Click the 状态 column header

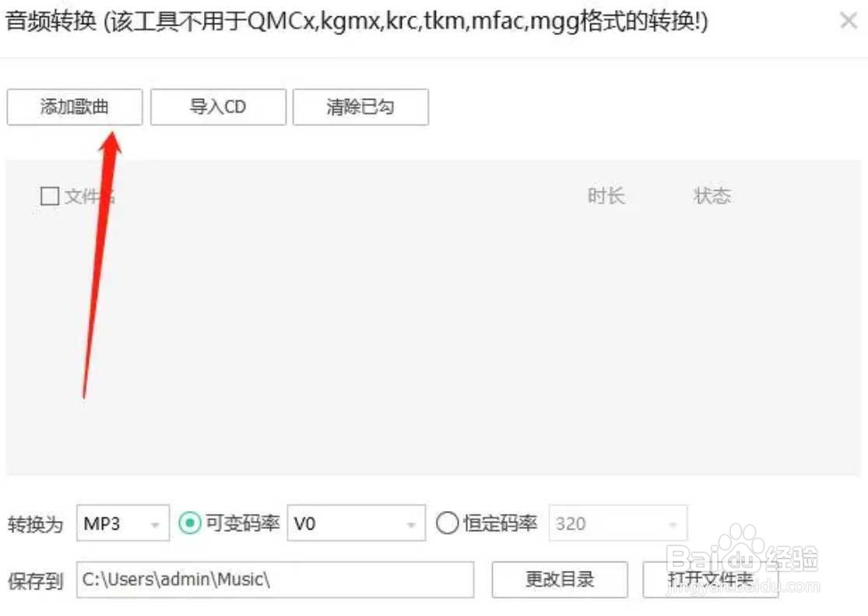click(712, 195)
